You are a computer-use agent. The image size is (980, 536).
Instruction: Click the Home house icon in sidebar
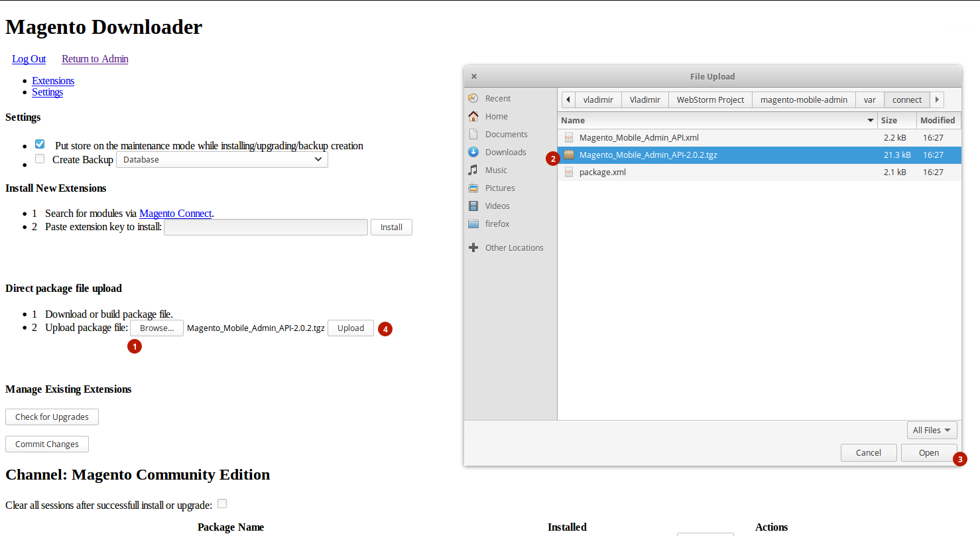click(473, 116)
